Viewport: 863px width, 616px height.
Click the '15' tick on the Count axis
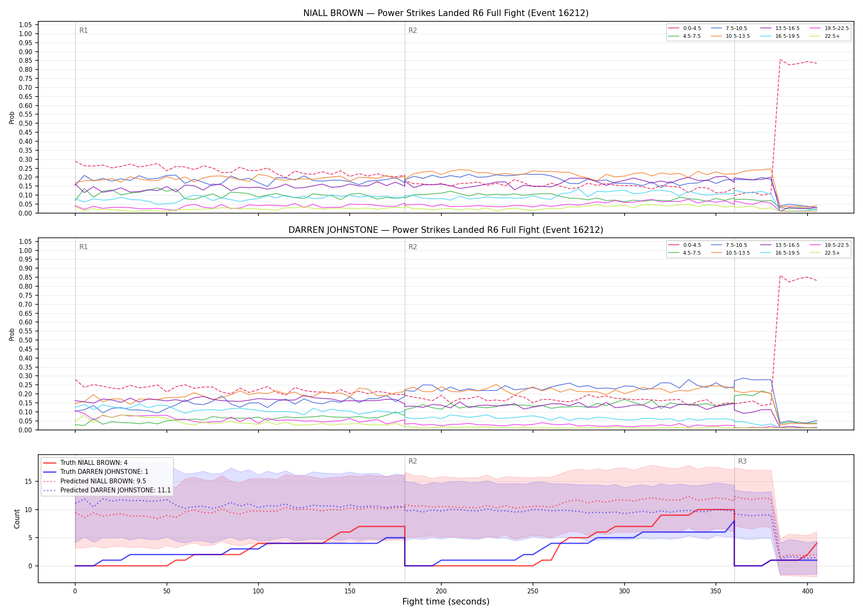tap(28, 481)
